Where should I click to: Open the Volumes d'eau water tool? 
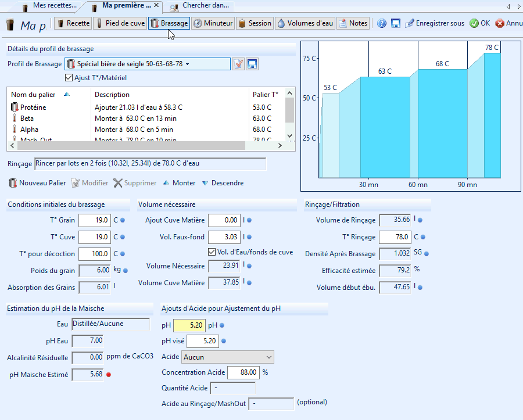(x=305, y=23)
